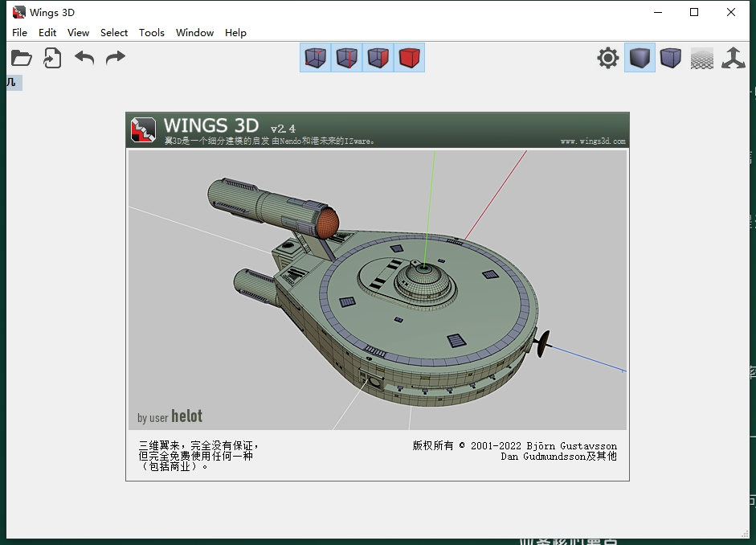Open preferences with the gear icon
This screenshot has width=756, height=545.
coord(608,58)
